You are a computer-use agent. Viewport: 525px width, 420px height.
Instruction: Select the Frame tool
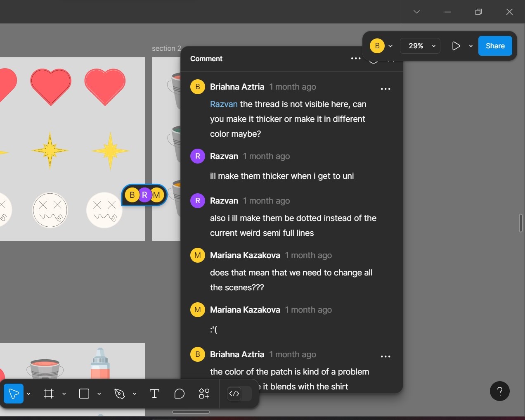tap(49, 394)
